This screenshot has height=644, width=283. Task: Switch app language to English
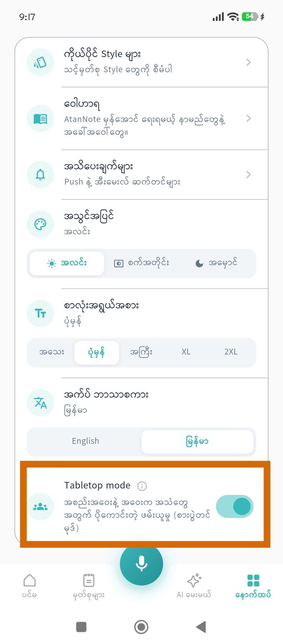click(x=85, y=441)
